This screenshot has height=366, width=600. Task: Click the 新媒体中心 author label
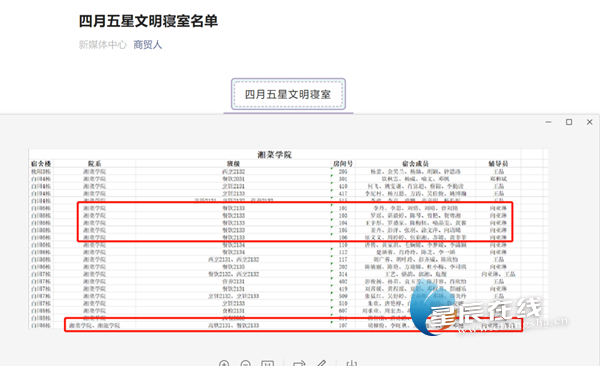[103, 45]
